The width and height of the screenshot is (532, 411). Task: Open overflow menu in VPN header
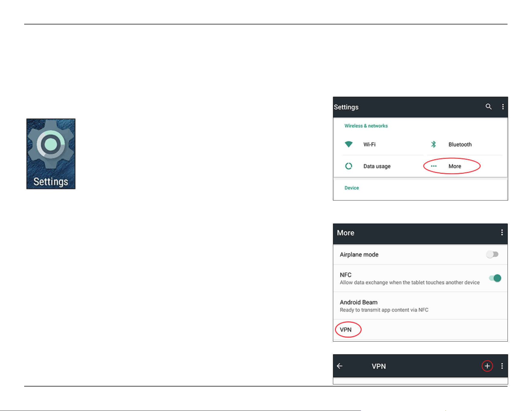(502, 366)
